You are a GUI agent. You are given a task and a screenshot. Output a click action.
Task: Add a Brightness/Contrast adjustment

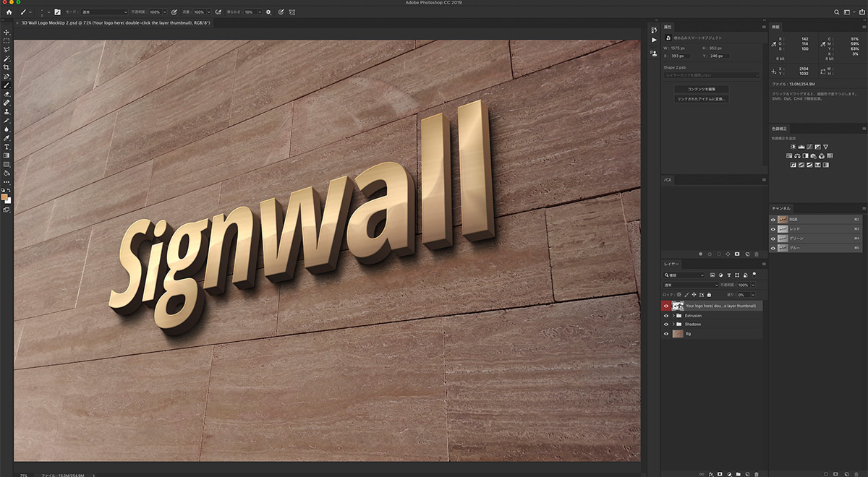click(793, 147)
